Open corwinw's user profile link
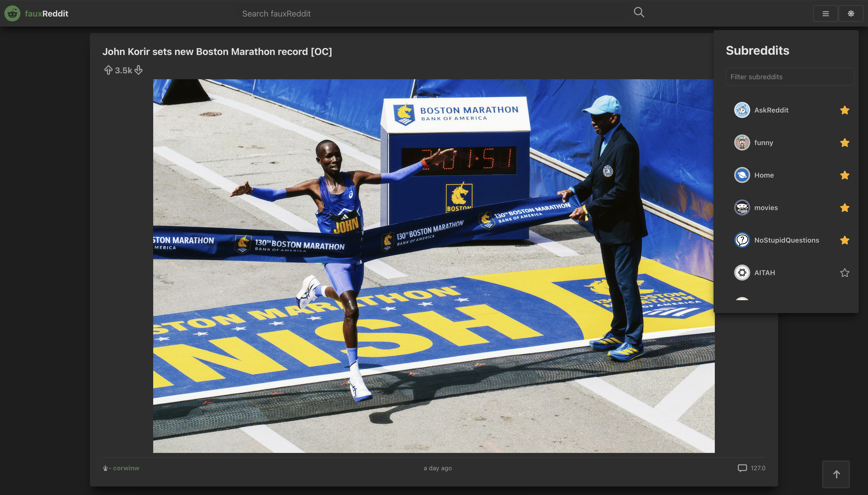This screenshot has height=495, width=868. coord(126,468)
